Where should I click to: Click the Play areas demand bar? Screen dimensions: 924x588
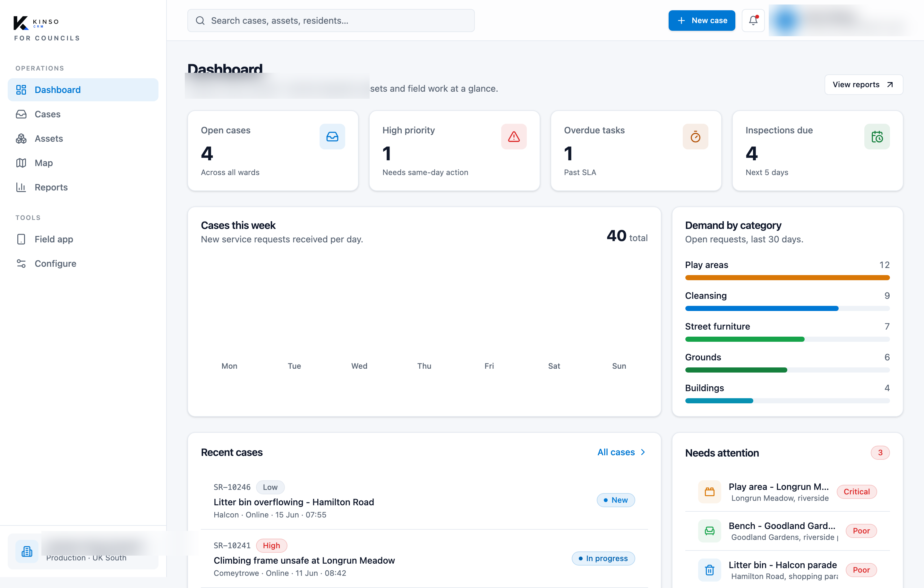(x=787, y=278)
